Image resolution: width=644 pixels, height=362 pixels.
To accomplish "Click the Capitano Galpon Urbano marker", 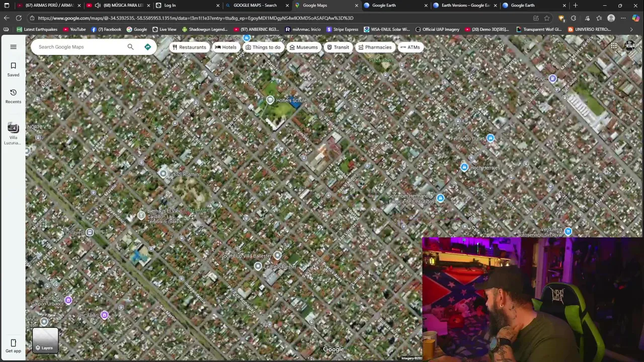I will [x=68, y=300].
